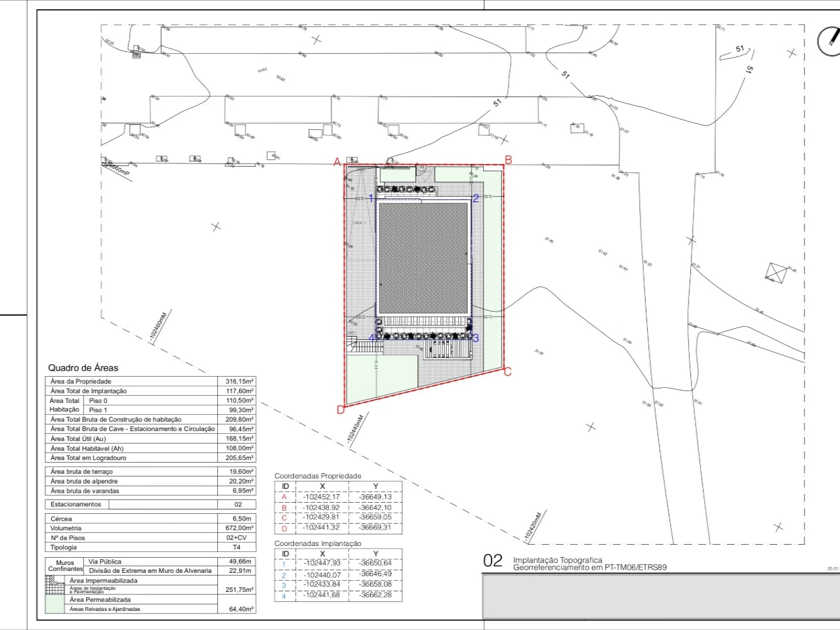Select the 'Implantação Topografica' drawing title
This screenshot has height=630, width=840.
point(558,560)
